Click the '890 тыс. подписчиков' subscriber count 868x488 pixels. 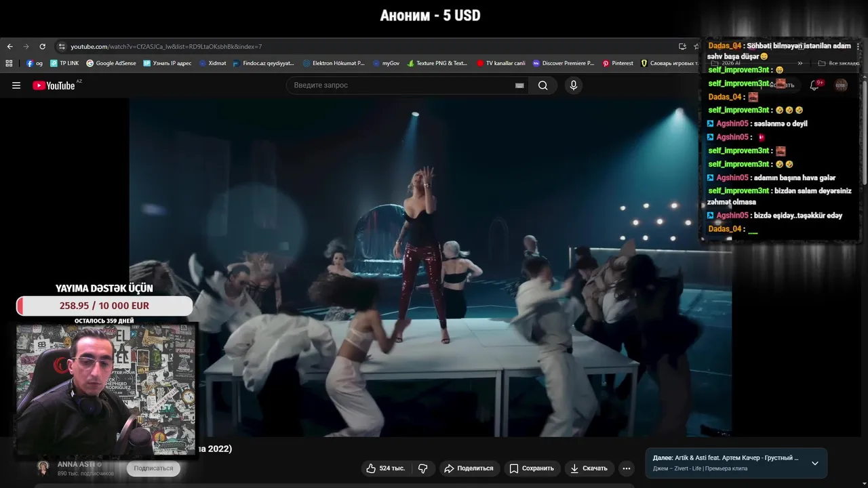click(x=85, y=473)
